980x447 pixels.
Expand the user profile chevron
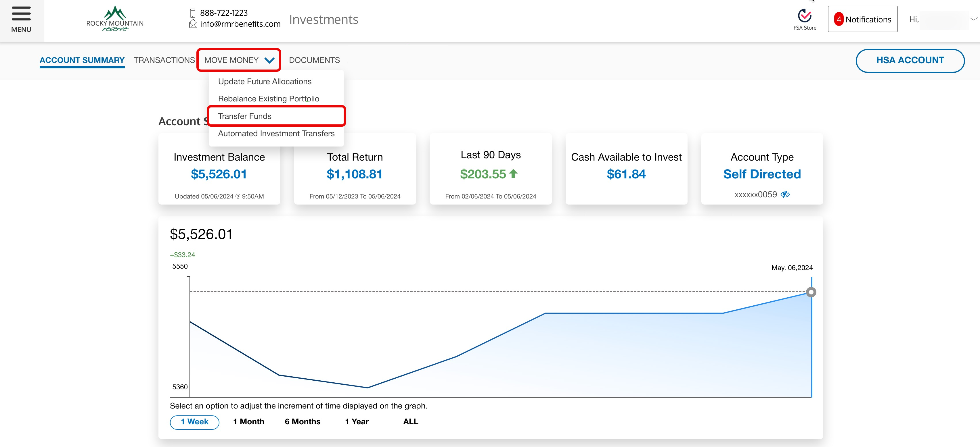[973, 19]
